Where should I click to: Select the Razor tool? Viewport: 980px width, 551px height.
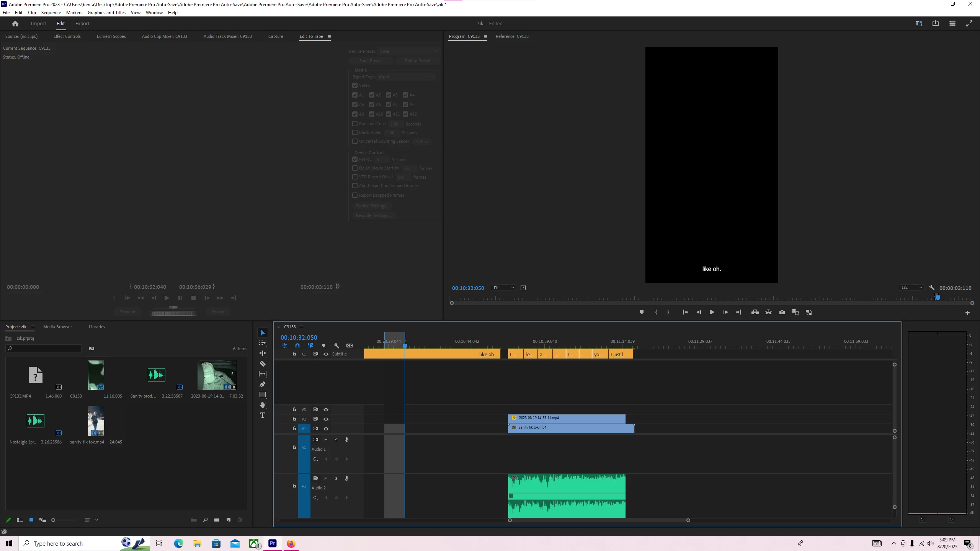(x=263, y=364)
